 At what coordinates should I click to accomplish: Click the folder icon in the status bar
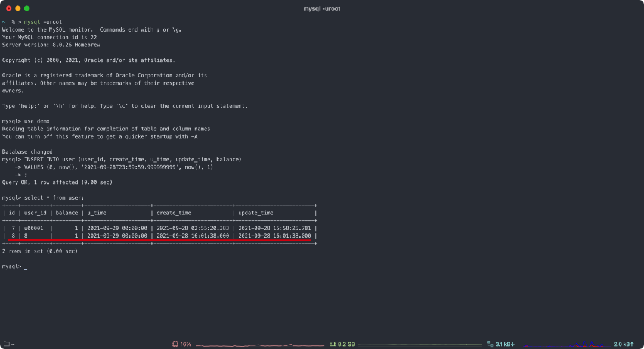(x=6, y=344)
